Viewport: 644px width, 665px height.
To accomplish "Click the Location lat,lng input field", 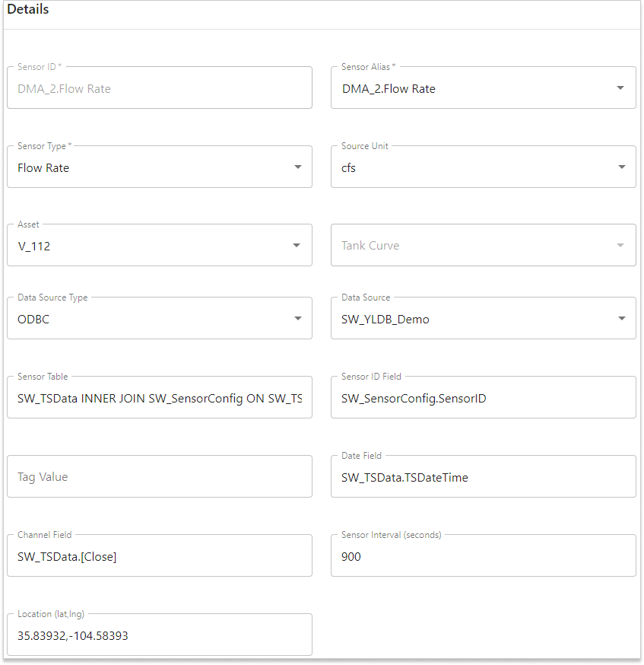I will 159,635.
